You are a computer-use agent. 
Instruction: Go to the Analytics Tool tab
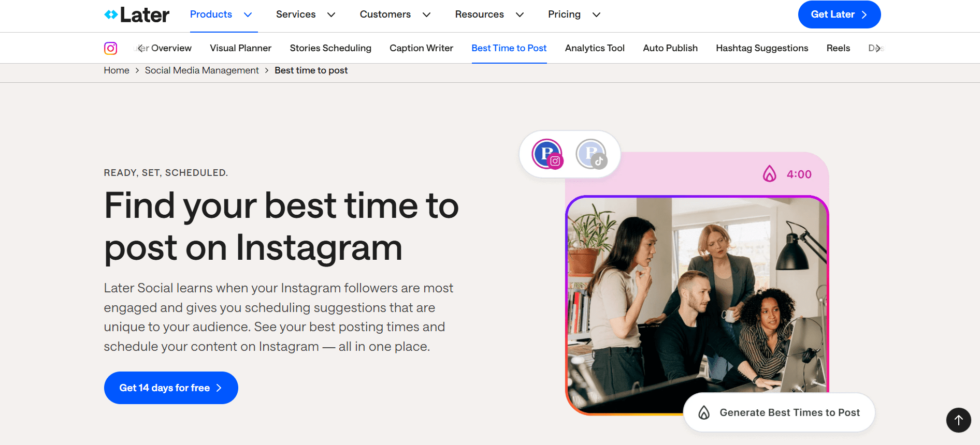click(x=595, y=48)
